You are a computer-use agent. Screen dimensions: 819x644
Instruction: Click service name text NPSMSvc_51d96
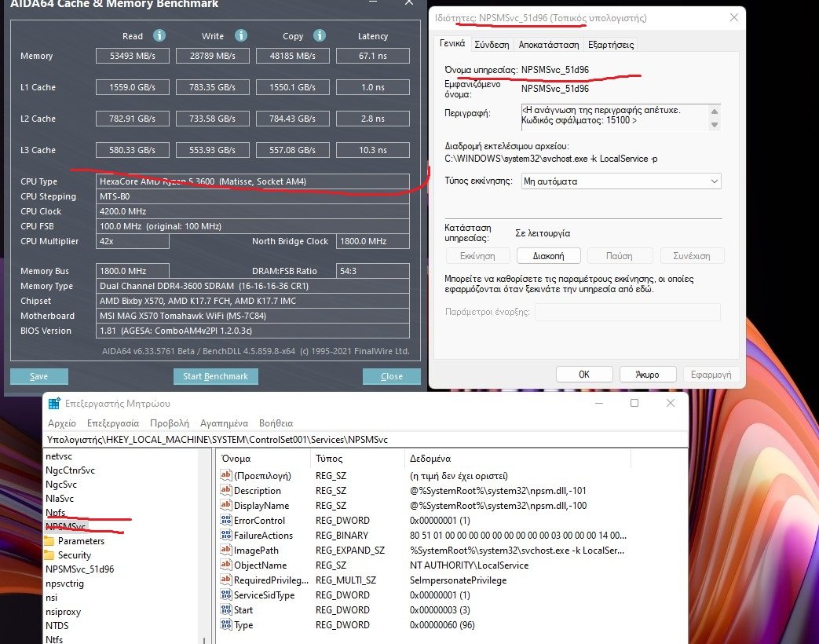554,69
